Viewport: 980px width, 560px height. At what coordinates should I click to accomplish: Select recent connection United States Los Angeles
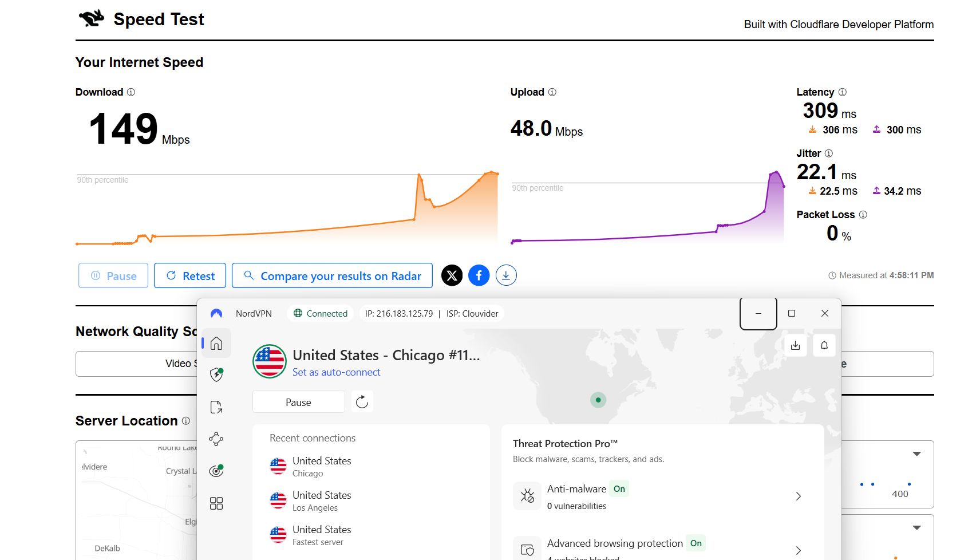pyautogui.click(x=371, y=501)
